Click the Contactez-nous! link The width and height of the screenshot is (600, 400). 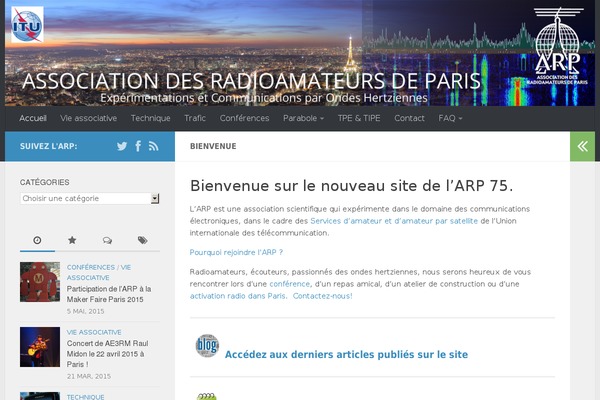click(323, 296)
